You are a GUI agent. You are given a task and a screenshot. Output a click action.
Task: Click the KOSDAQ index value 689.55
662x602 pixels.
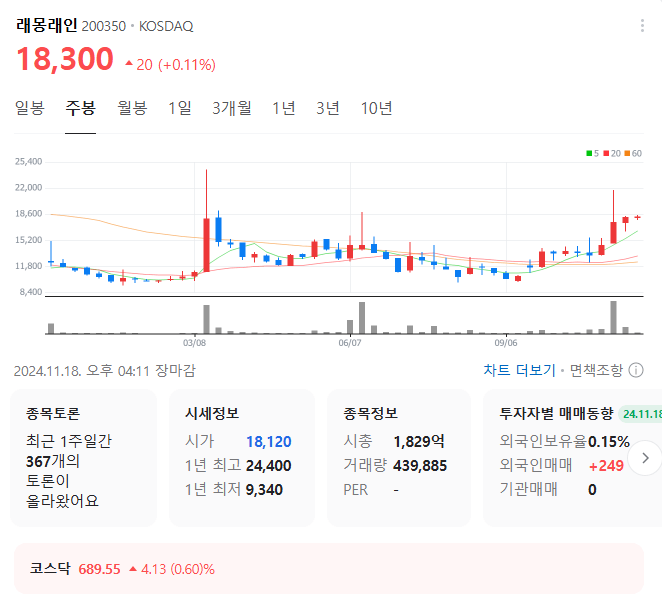[99, 569]
